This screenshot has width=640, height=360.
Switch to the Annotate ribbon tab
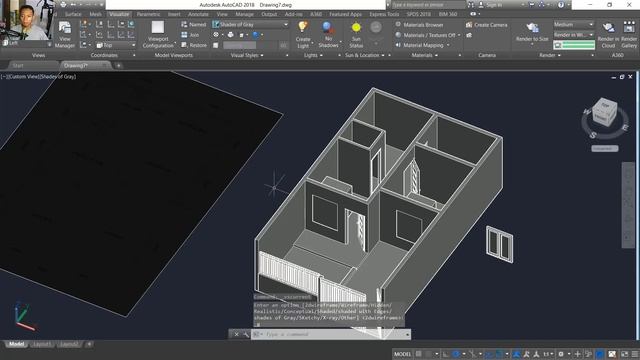pos(198,14)
